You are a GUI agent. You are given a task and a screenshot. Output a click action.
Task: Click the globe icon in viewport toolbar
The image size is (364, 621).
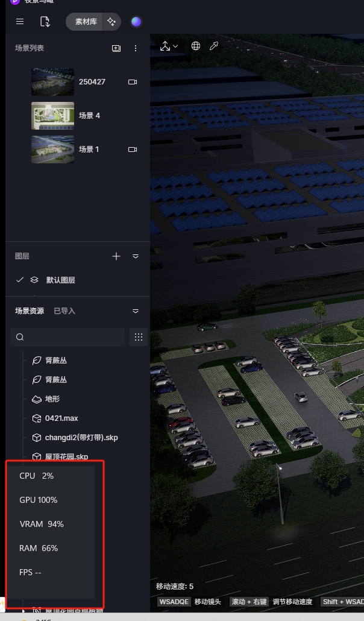196,46
